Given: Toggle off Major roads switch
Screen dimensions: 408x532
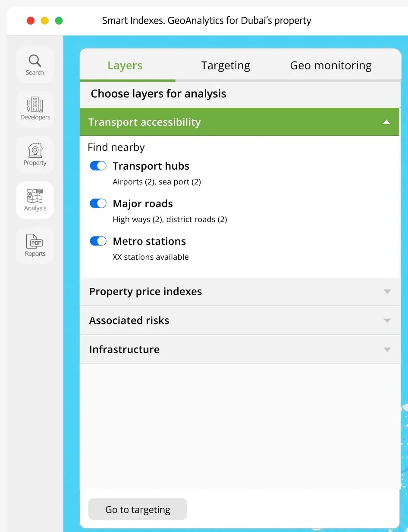Looking at the screenshot, I should [x=98, y=203].
